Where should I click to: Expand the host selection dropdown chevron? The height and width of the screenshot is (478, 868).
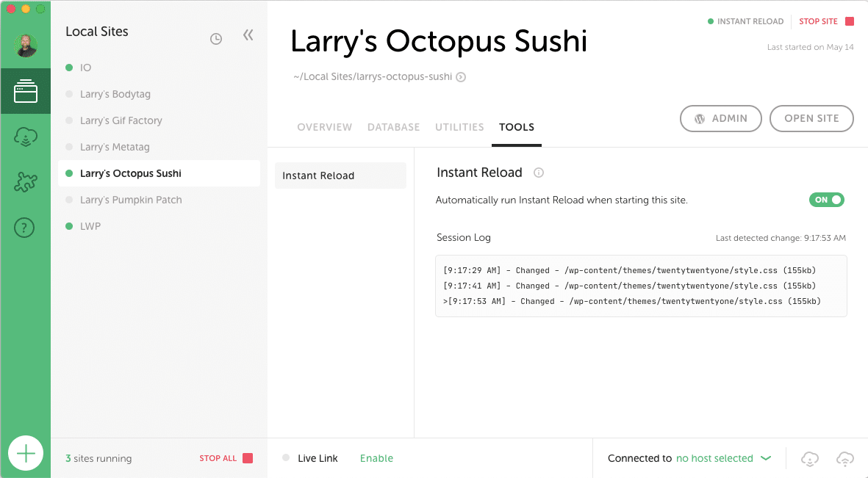766,458
